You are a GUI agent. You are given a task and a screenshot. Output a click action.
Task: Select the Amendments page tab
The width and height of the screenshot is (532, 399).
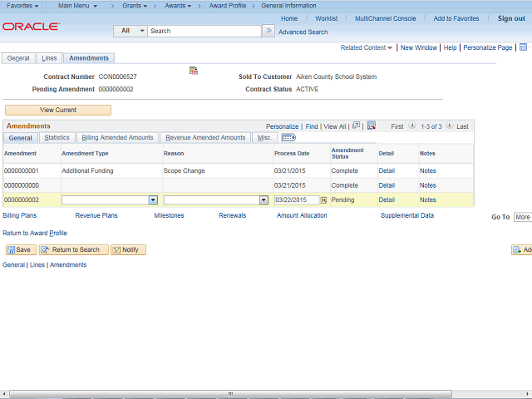[x=89, y=58]
